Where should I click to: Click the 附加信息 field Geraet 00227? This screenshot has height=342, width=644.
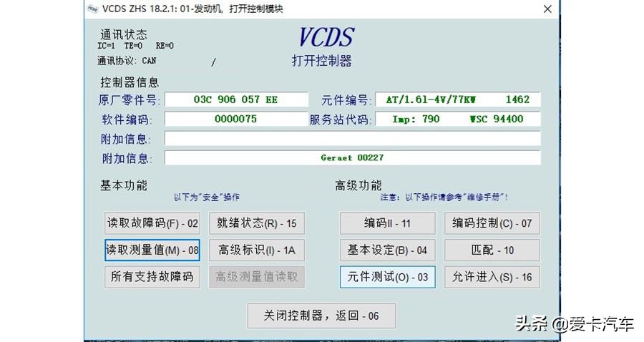click(x=352, y=157)
